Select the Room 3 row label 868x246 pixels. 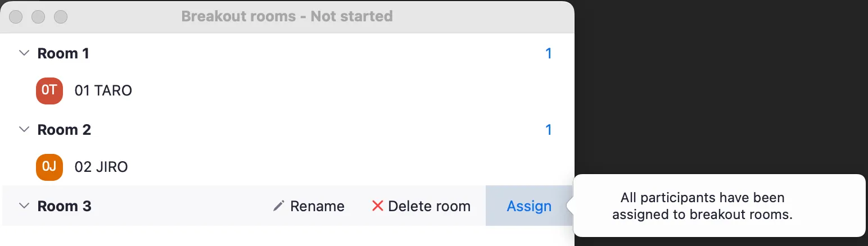point(64,206)
